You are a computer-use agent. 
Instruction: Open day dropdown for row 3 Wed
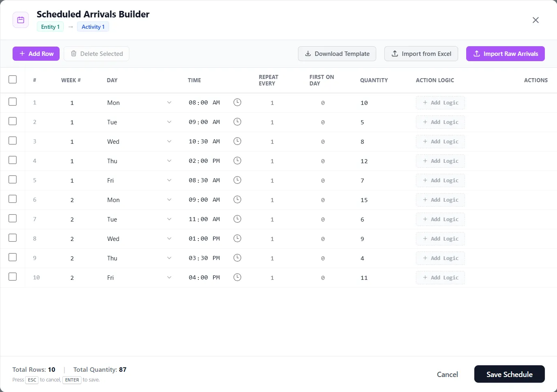[x=139, y=142]
